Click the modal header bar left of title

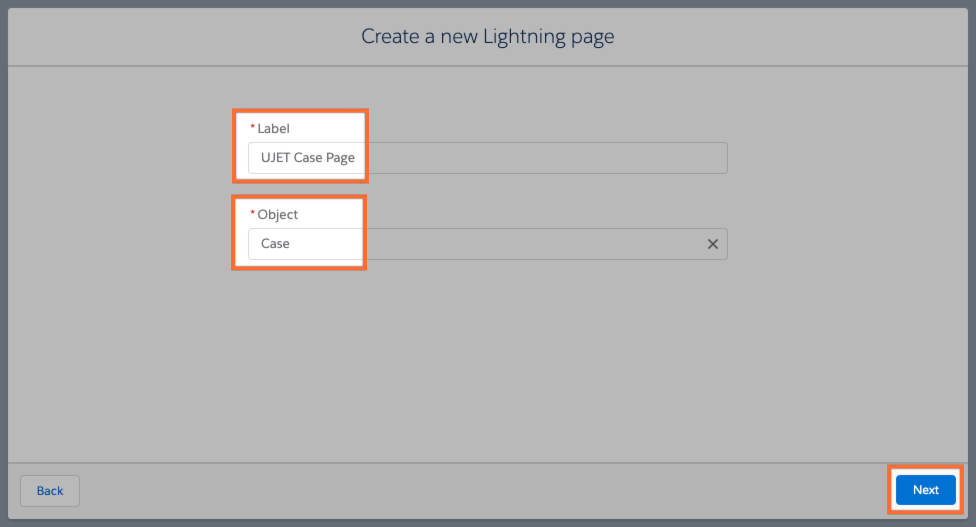(150, 37)
